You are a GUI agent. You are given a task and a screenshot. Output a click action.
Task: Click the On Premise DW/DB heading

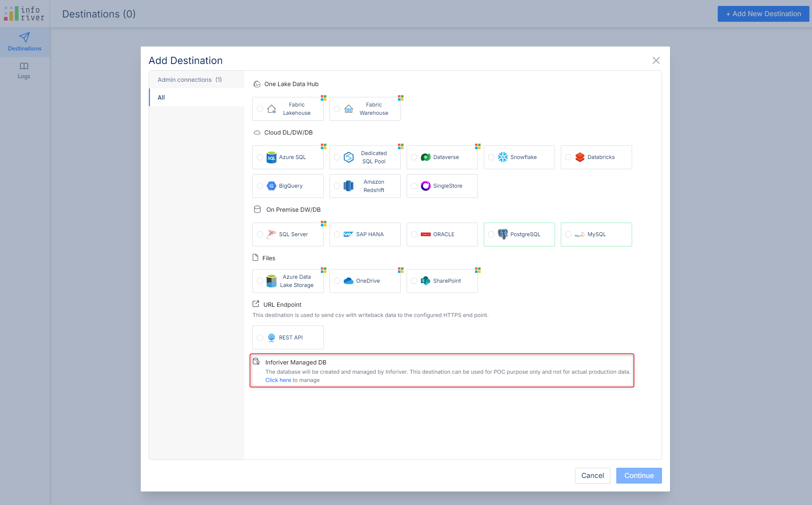tap(293, 210)
